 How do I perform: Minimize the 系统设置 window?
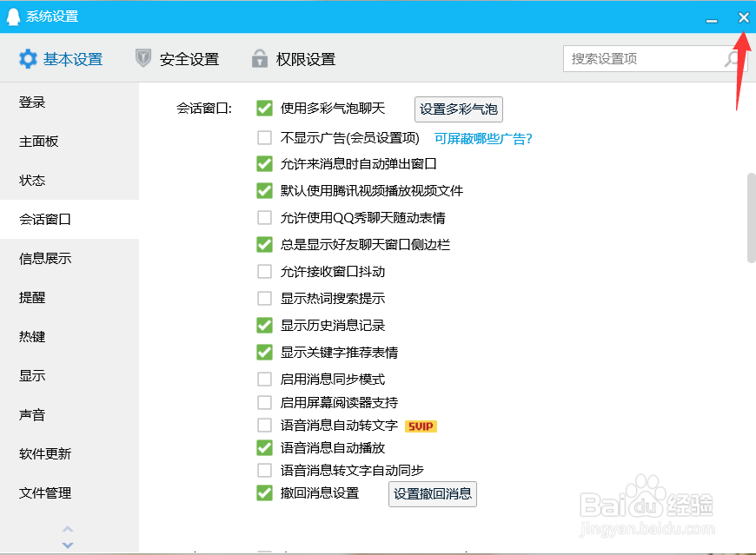tap(712, 20)
